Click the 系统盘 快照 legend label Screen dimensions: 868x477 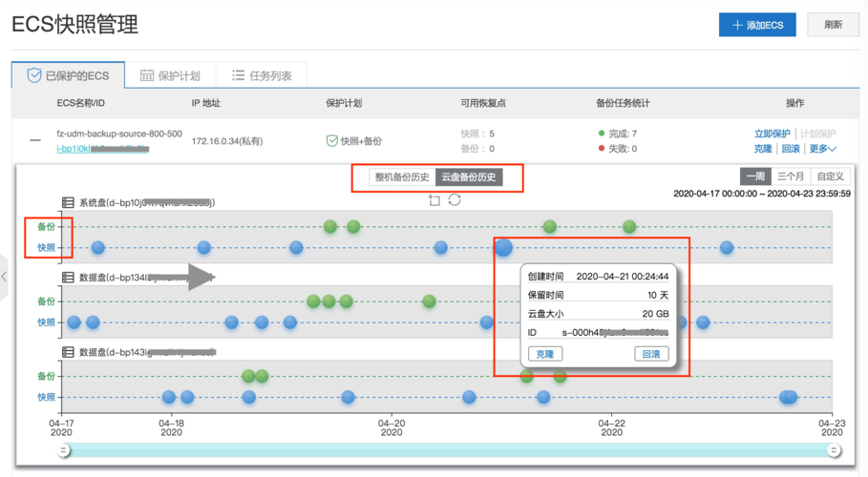47,247
